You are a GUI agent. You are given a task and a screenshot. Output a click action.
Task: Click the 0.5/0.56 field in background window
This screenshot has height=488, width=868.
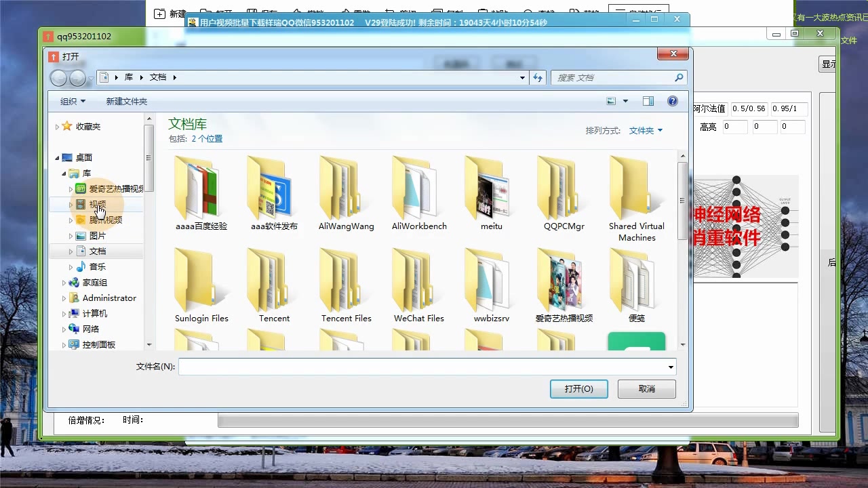click(x=749, y=108)
